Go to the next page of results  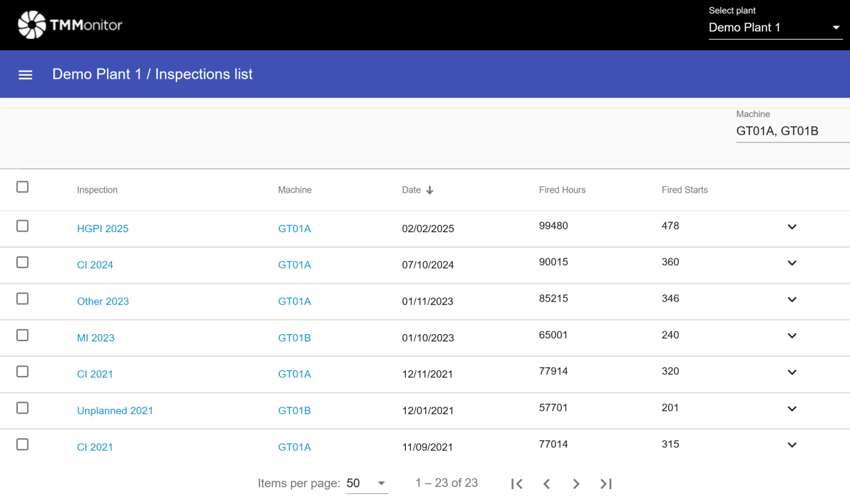[577, 483]
